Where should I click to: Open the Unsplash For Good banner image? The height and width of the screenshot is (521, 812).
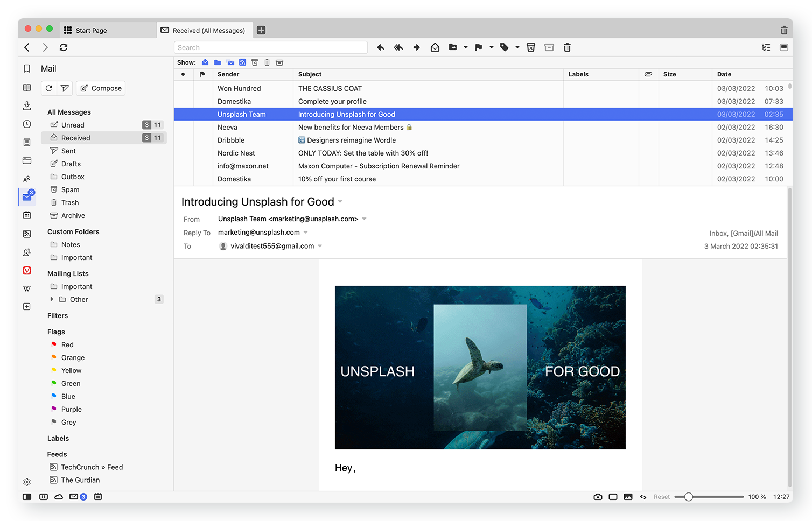pyautogui.click(x=480, y=368)
